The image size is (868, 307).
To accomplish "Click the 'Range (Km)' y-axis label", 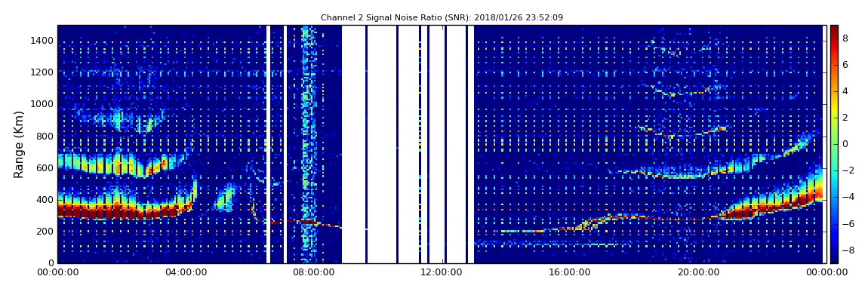I will [19, 144].
